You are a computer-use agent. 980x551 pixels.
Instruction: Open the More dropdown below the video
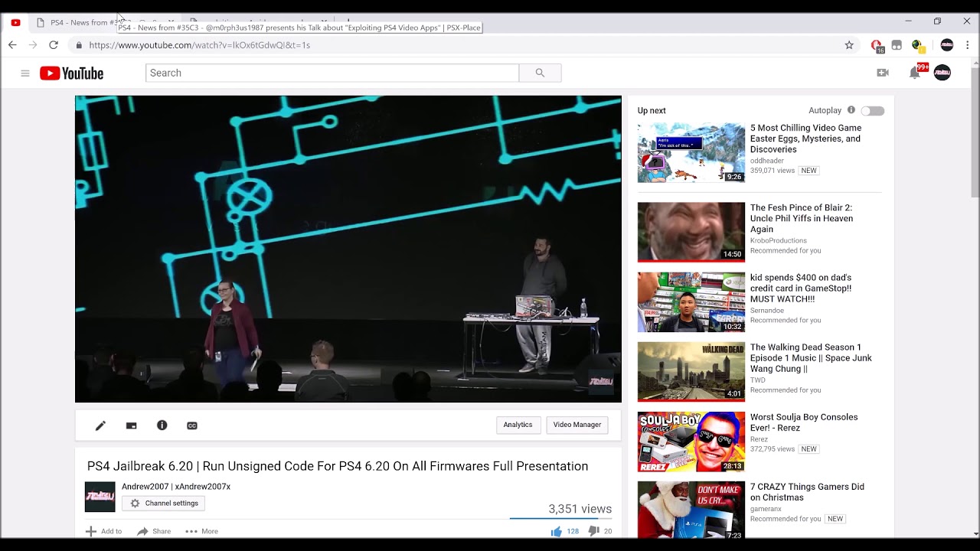coord(201,531)
